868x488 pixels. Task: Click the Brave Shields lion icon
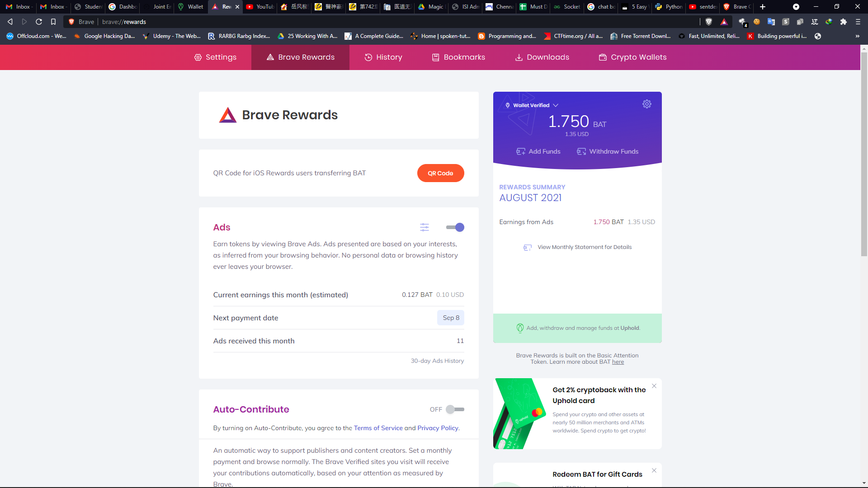[709, 22]
